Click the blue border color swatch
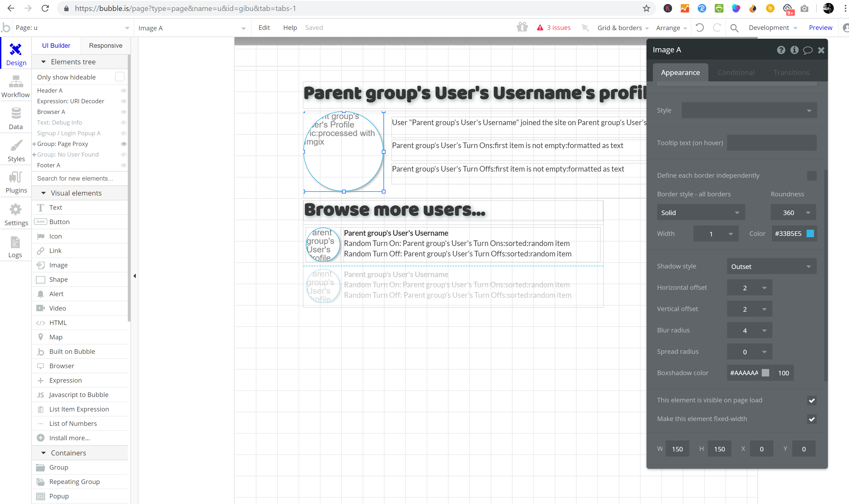 pyautogui.click(x=810, y=234)
